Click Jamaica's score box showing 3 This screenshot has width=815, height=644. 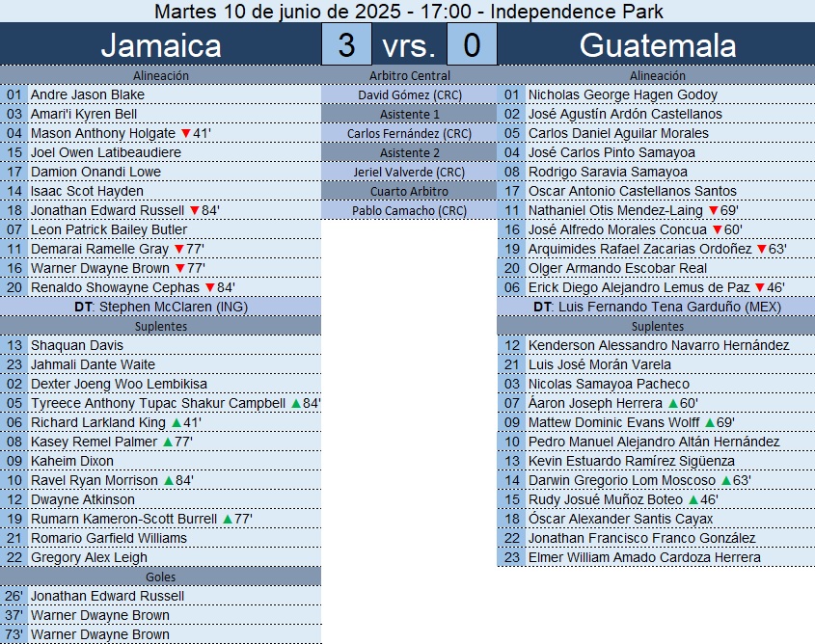345,45
